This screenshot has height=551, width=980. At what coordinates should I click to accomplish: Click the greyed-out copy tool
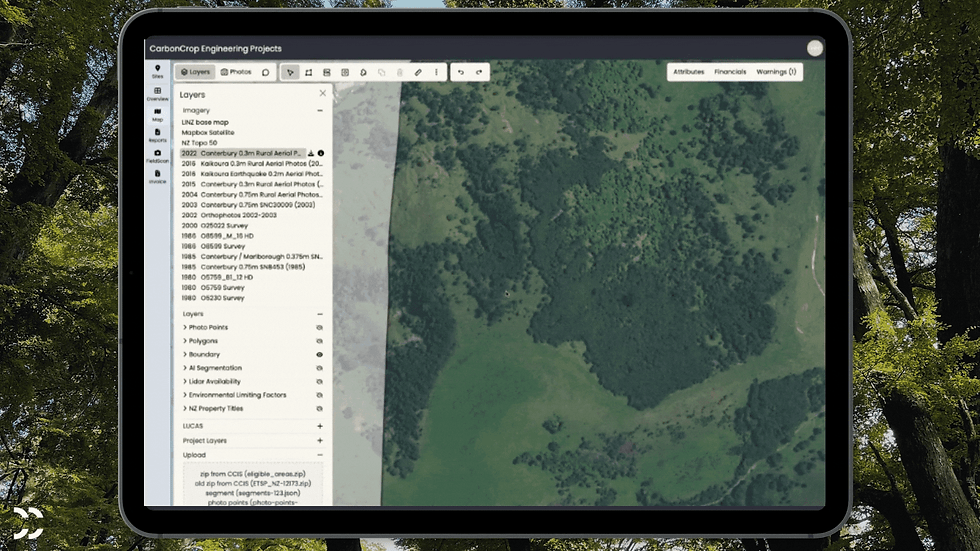click(381, 72)
